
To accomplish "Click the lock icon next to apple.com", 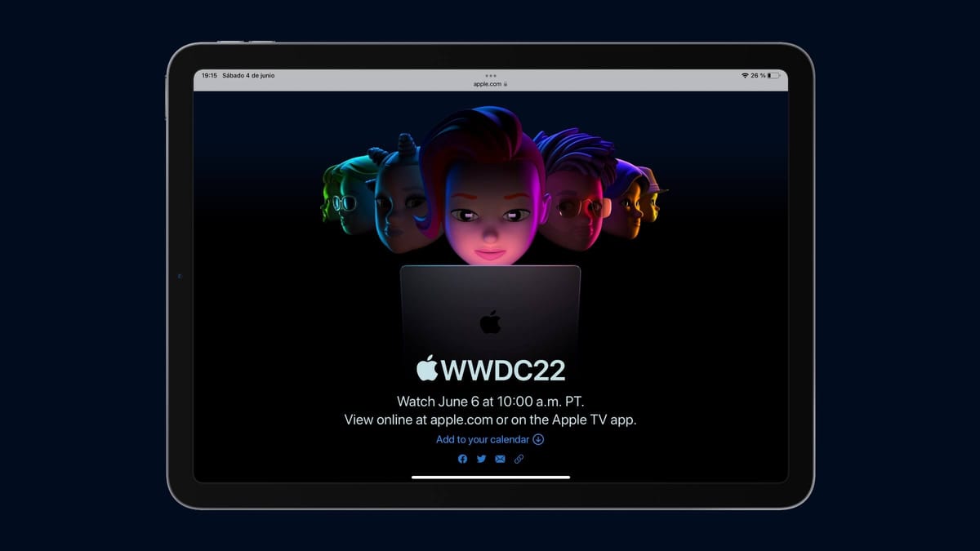I will [x=505, y=82].
